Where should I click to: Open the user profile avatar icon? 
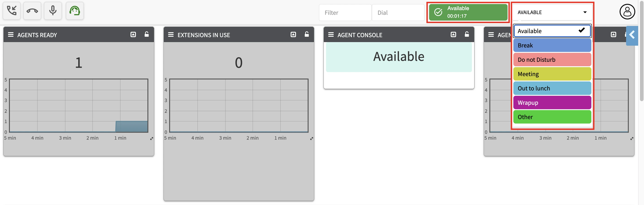pos(627,12)
